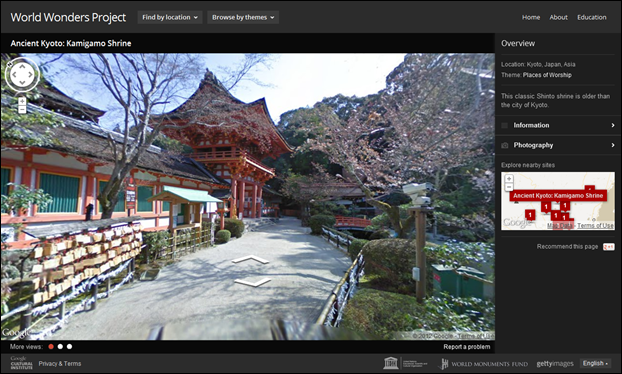The image size is (622, 374).
Task: Click the Overview panel heading
Action: [518, 43]
